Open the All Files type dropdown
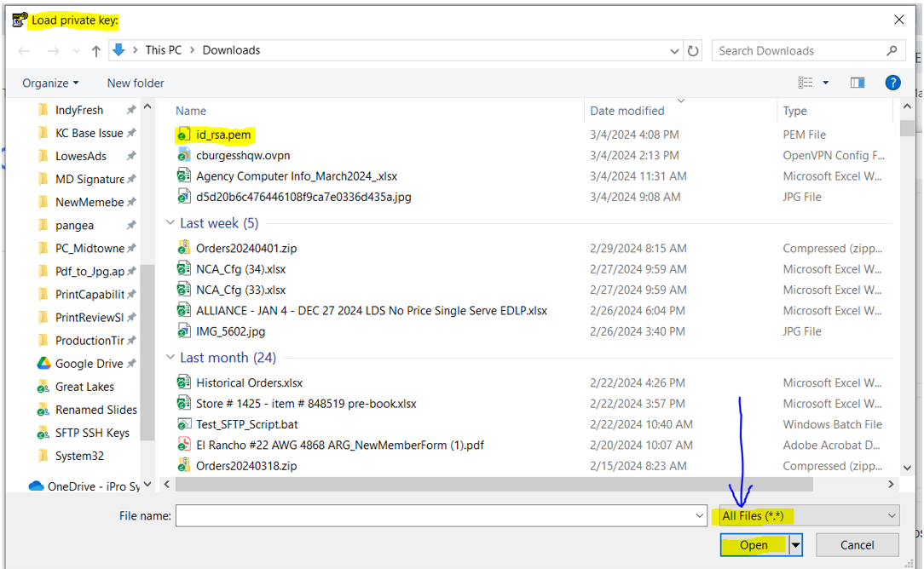 (809, 515)
